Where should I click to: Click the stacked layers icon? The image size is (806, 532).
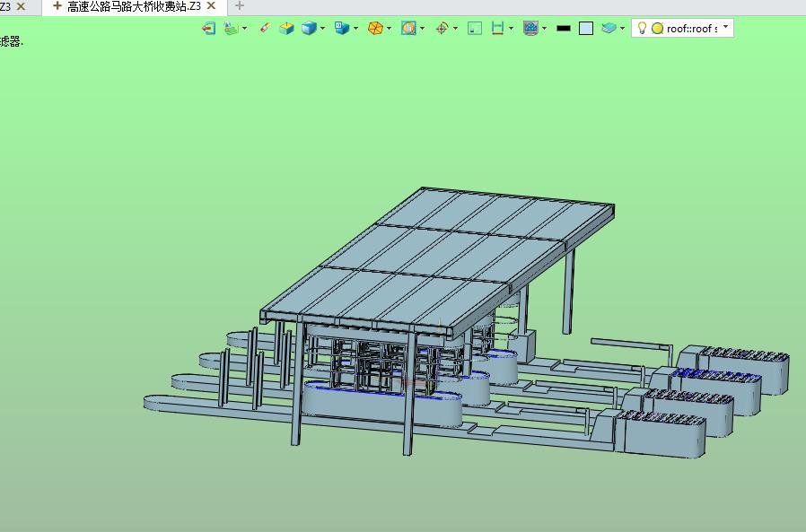point(609,28)
